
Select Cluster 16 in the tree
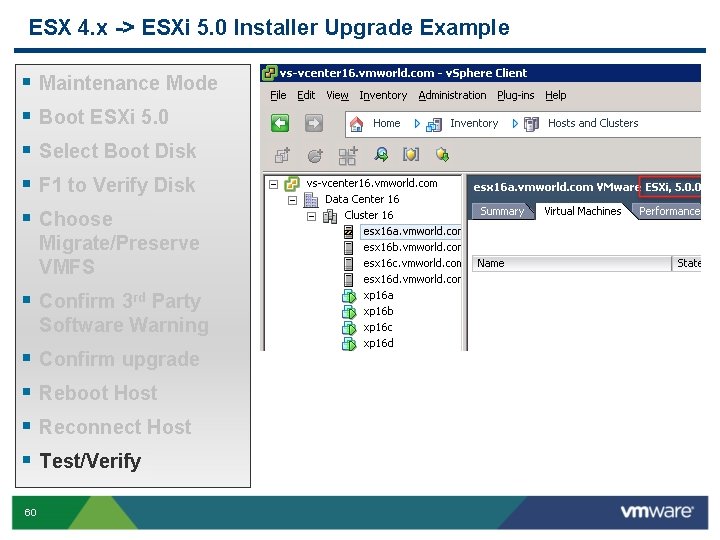tap(368, 215)
